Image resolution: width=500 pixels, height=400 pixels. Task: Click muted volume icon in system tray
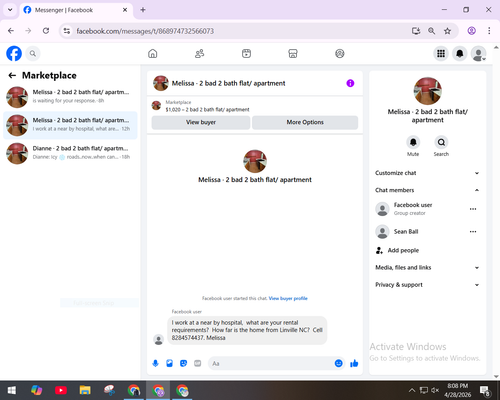point(435,390)
